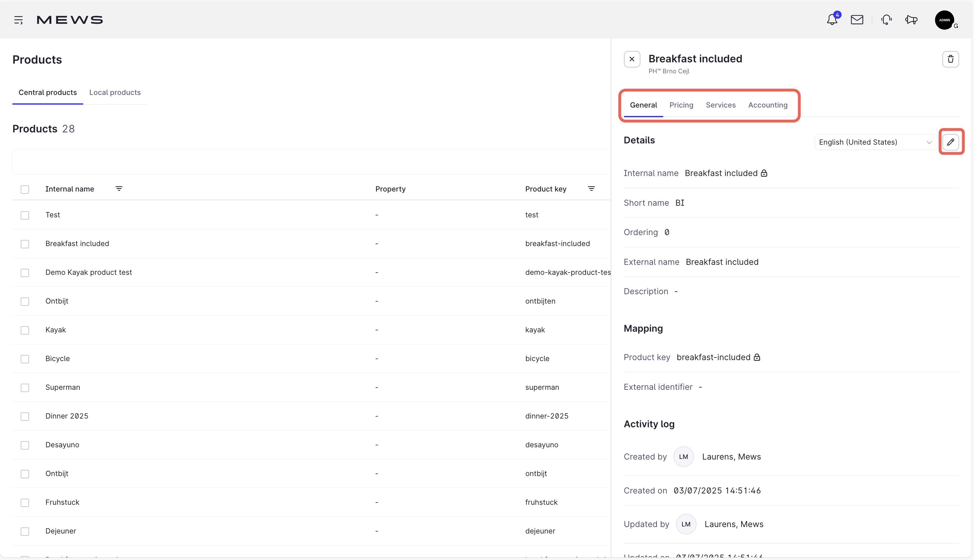Viewport: 974px width, 560px height.
Task: Open the support headset icon
Action: (x=886, y=20)
